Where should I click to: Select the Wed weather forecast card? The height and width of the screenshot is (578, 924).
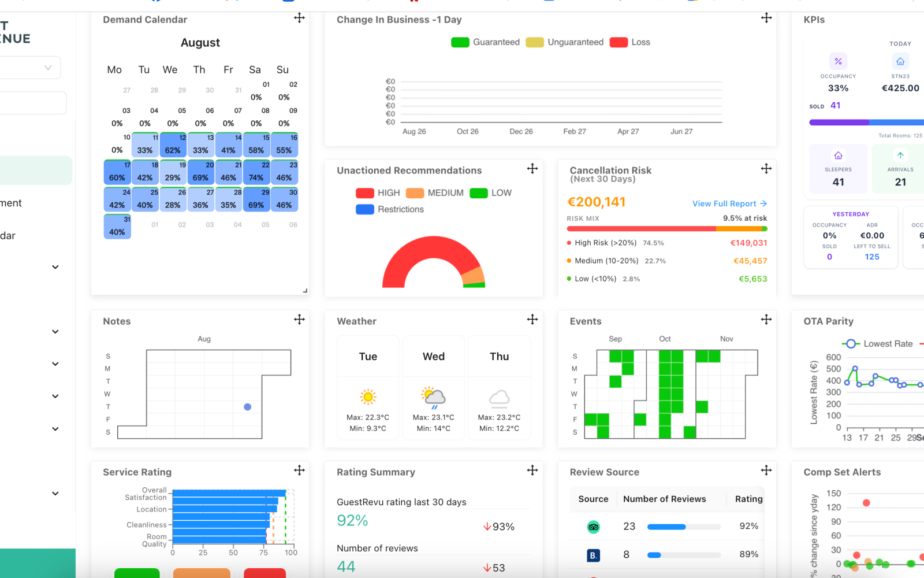click(x=434, y=388)
